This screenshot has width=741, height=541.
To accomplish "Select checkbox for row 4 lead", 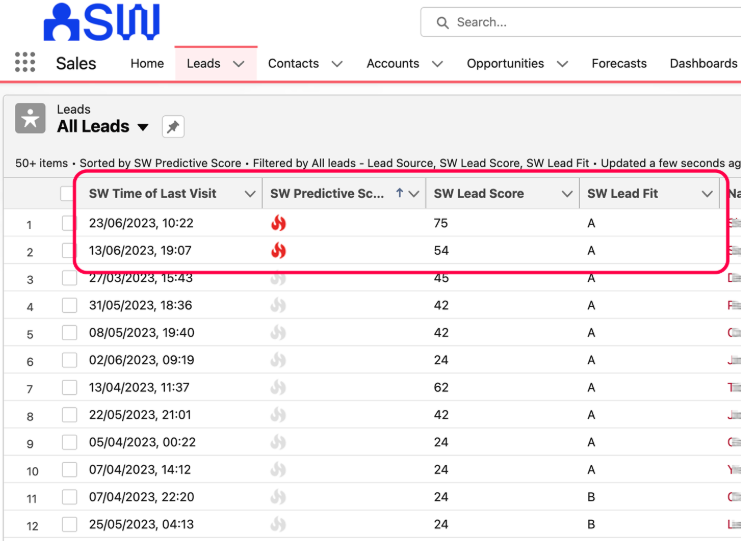I will (x=69, y=305).
